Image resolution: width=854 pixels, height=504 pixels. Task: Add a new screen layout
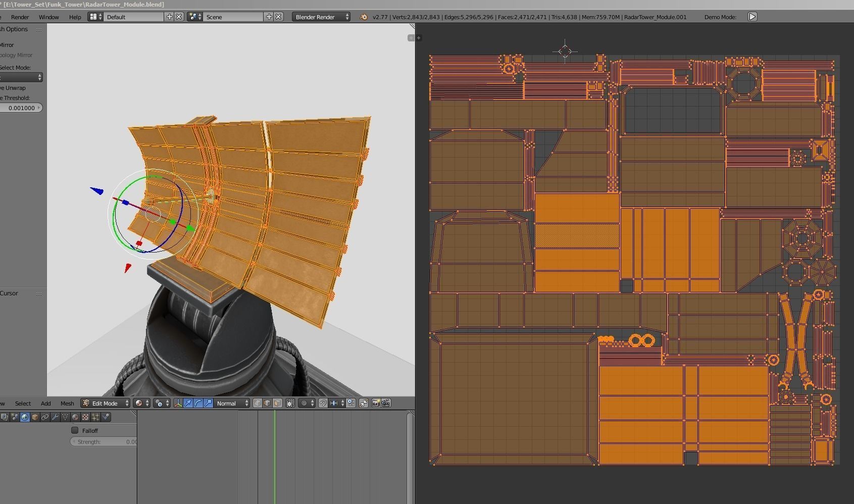click(170, 17)
